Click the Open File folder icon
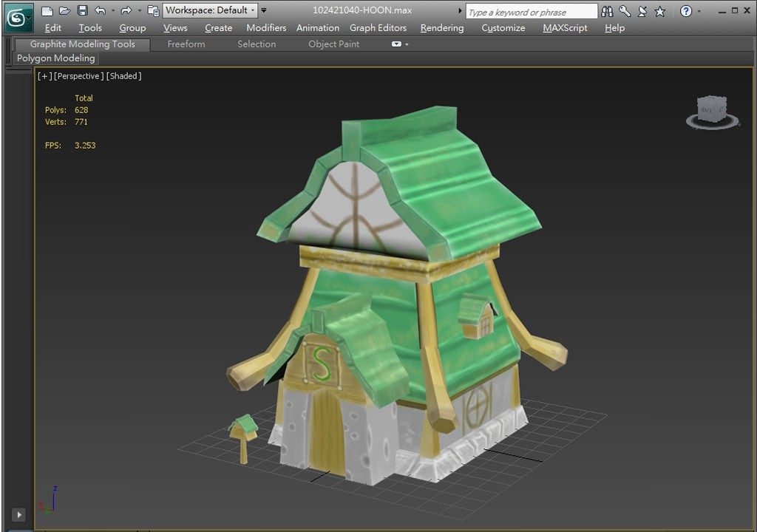The width and height of the screenshot is (757, 532). coord(64,10)
